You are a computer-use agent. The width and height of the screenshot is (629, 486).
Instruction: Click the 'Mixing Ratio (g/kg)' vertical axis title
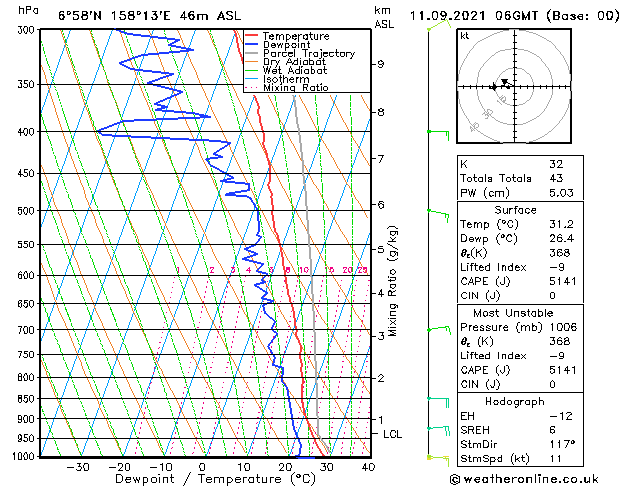tap(392, 281)
